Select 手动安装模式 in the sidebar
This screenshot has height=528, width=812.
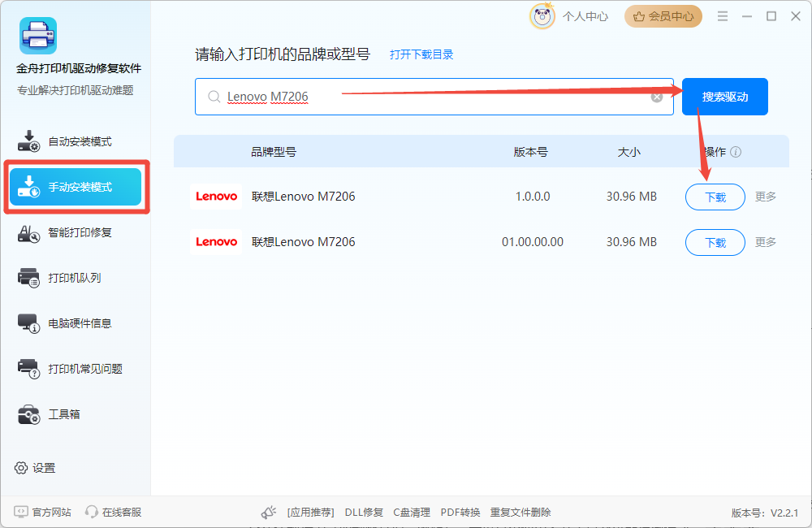(x=76, y=187)
